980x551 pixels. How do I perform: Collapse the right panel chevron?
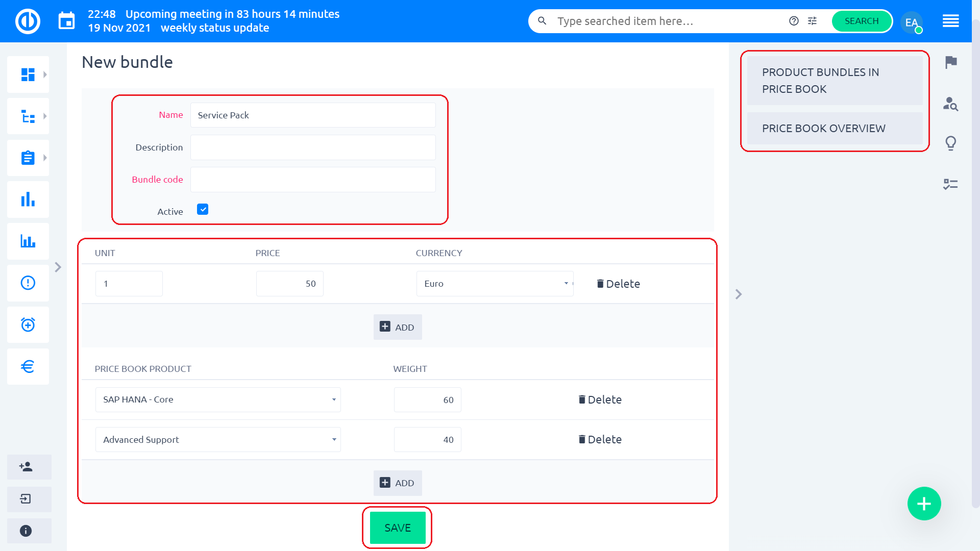pos(739,294)
